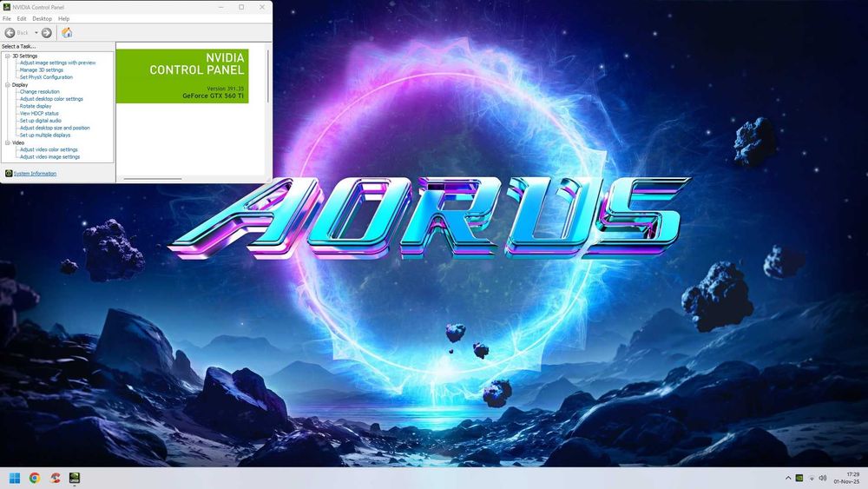Open the Help menu
868x489 pixels.
[x=63, y=18]
